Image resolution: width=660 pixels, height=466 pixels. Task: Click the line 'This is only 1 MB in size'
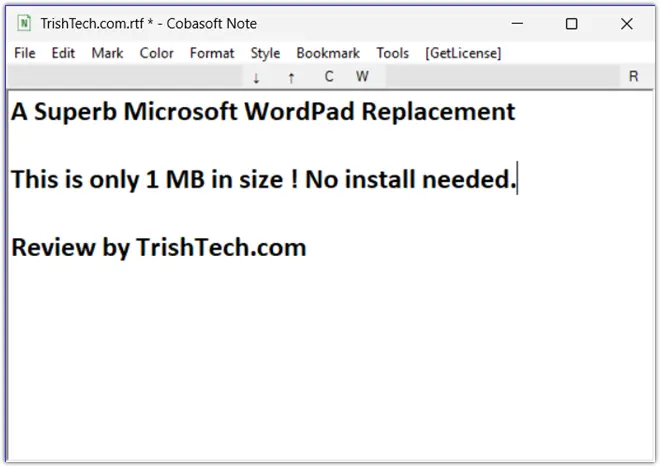point(147,180)
